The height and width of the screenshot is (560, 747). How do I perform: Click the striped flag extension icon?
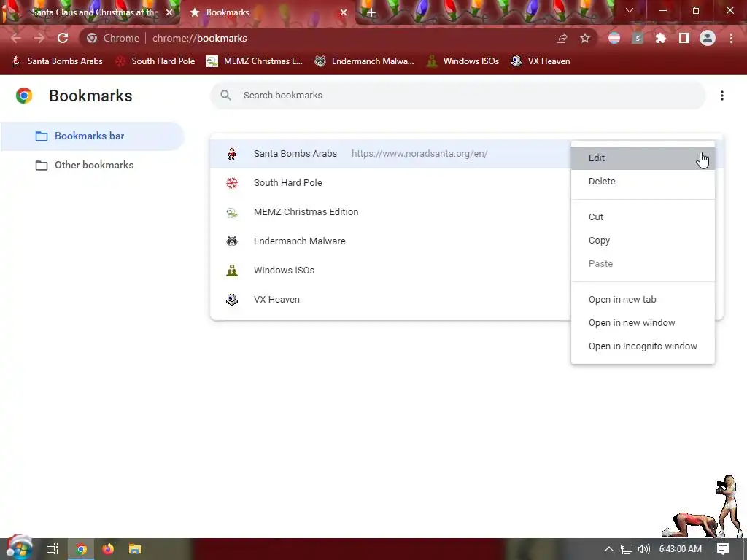pos(614,39)
